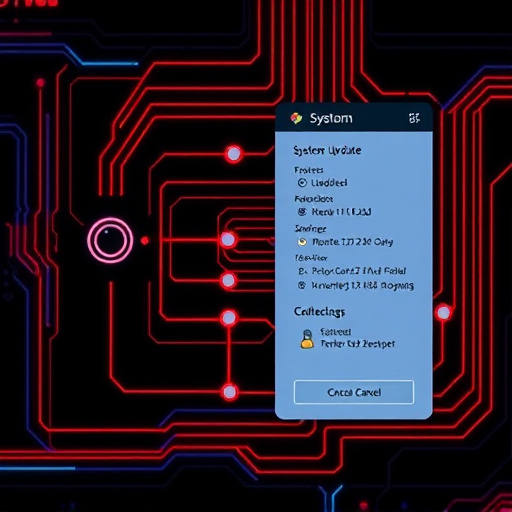
Task: Click the Cancel button in the System dialog
Action: [354, 392]
